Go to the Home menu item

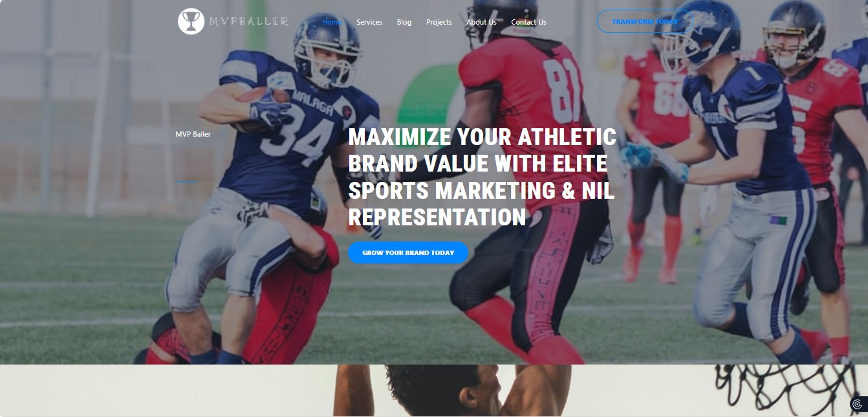[x=332, y=22]
